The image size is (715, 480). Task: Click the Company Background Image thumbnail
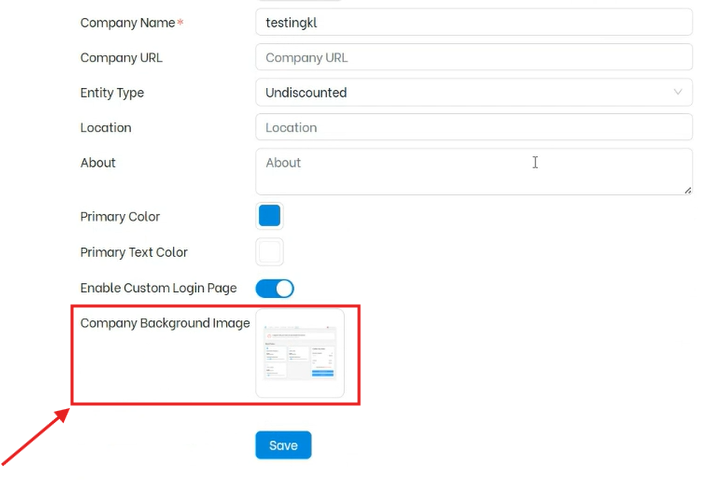coord(300,353)
